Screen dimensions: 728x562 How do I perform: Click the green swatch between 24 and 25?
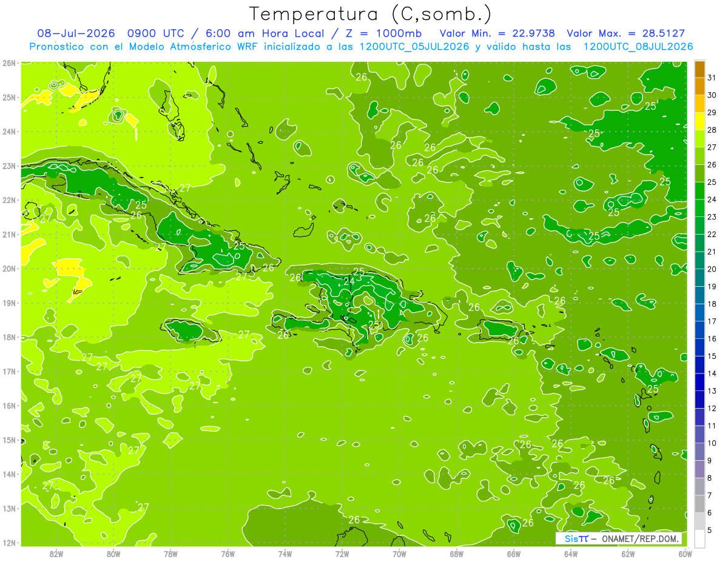click(x=699, y=191)
